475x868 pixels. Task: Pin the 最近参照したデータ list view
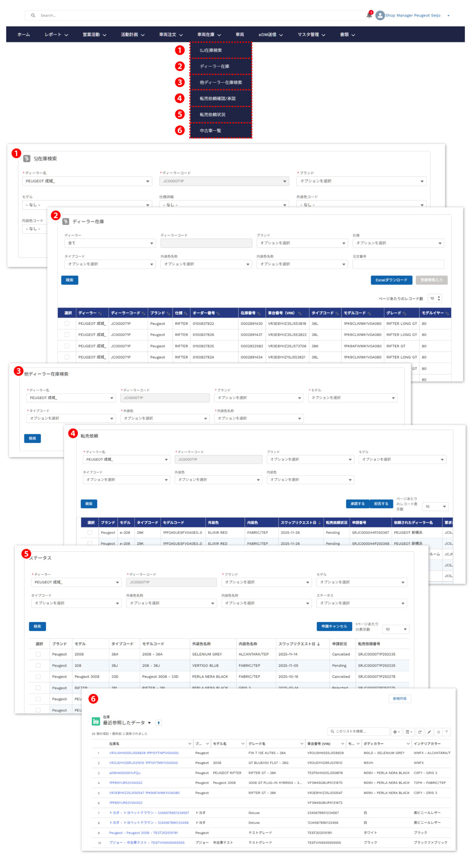pyautogui.click(x=158, y=723)
